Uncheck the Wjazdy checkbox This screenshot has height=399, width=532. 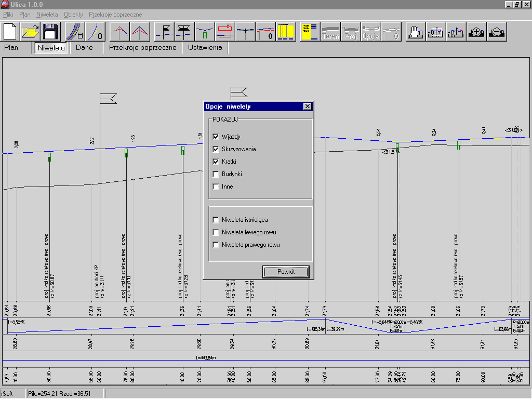216,137
